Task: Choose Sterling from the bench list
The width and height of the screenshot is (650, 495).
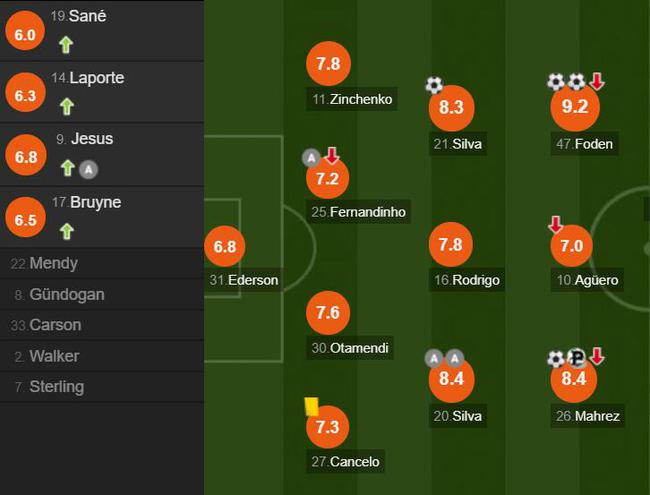Action: 57,387
